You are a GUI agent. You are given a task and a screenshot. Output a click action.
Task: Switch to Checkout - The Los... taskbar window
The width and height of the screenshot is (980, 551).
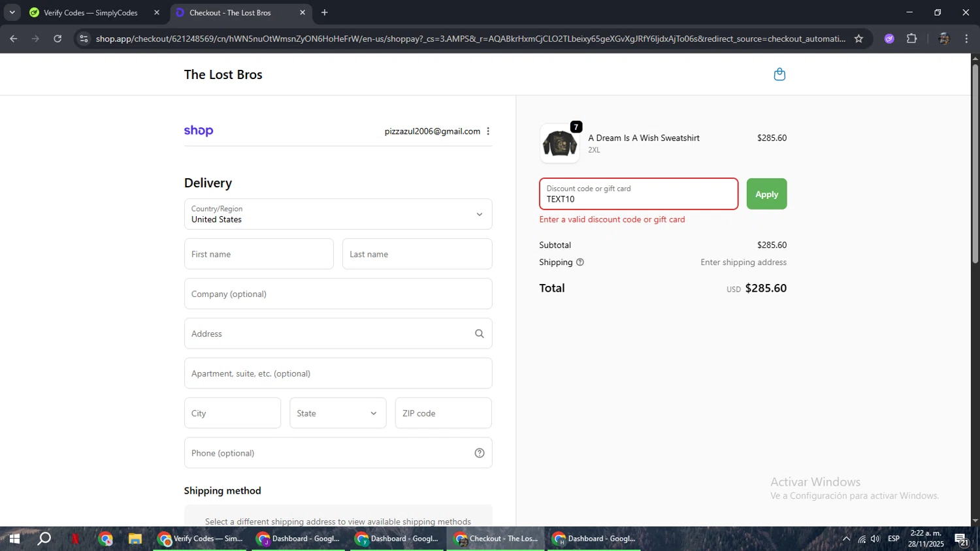[496, 539]
